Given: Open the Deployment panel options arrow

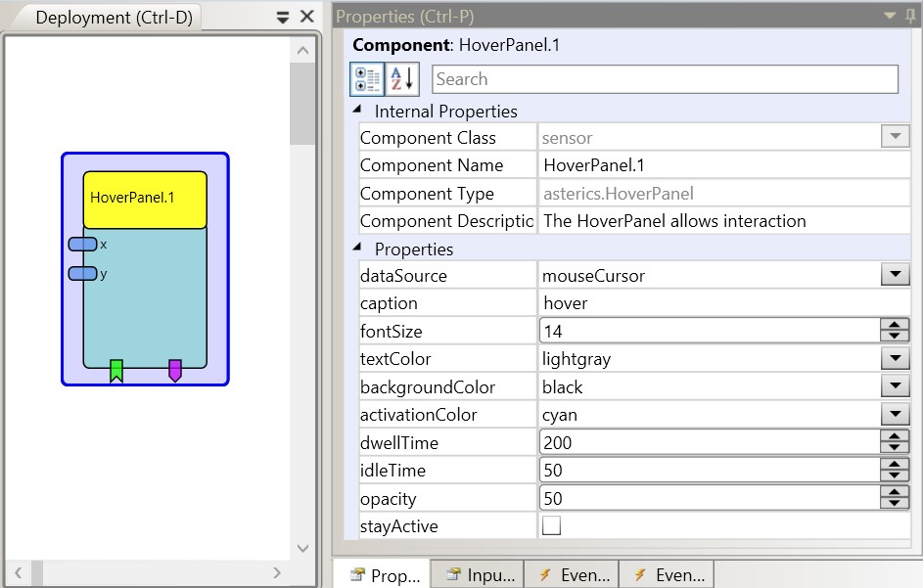Looking at the screenshot, I should (x=283, y=18).
